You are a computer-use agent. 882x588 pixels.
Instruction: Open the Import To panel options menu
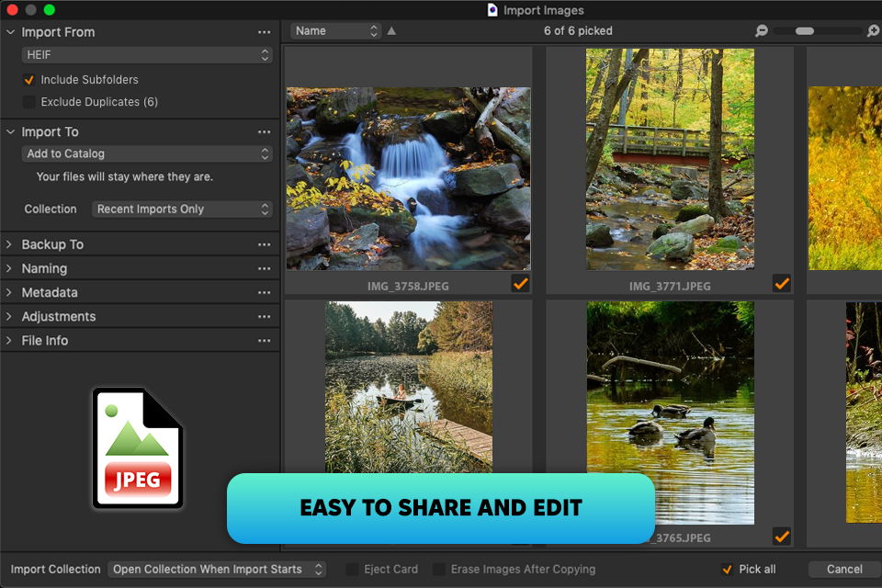coord(265,132)
